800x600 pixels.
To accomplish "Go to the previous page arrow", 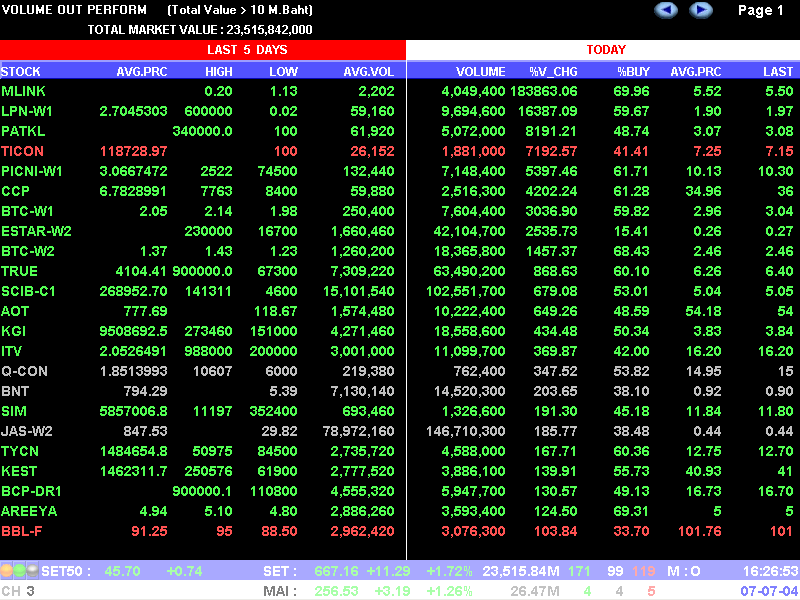I will coord(666,10).
